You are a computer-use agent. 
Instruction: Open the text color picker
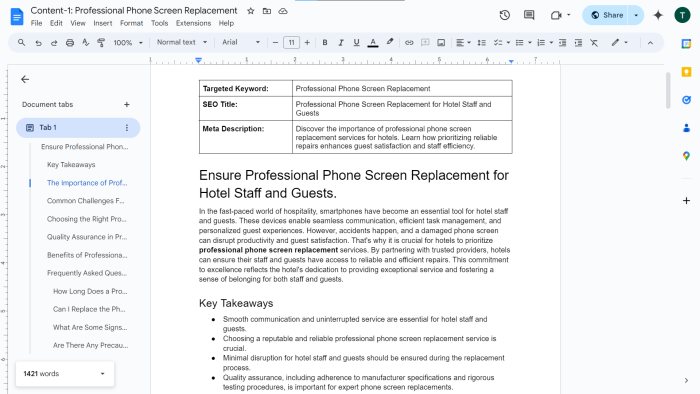click(x=373, y=43)
